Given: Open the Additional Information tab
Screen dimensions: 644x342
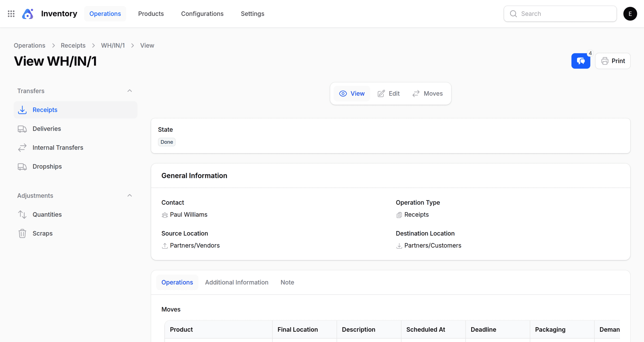Looking at the screenshot, I should click(x=236, y=282).
